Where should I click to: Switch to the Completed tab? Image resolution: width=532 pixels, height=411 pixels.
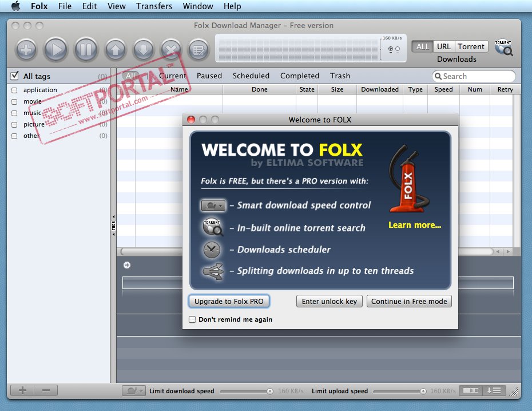[x=300, y=76]
